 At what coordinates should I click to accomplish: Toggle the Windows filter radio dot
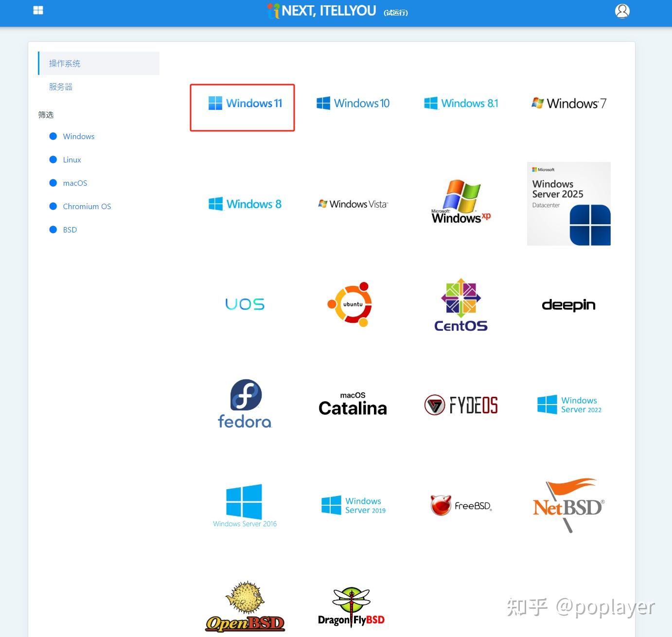pos(53,136)
